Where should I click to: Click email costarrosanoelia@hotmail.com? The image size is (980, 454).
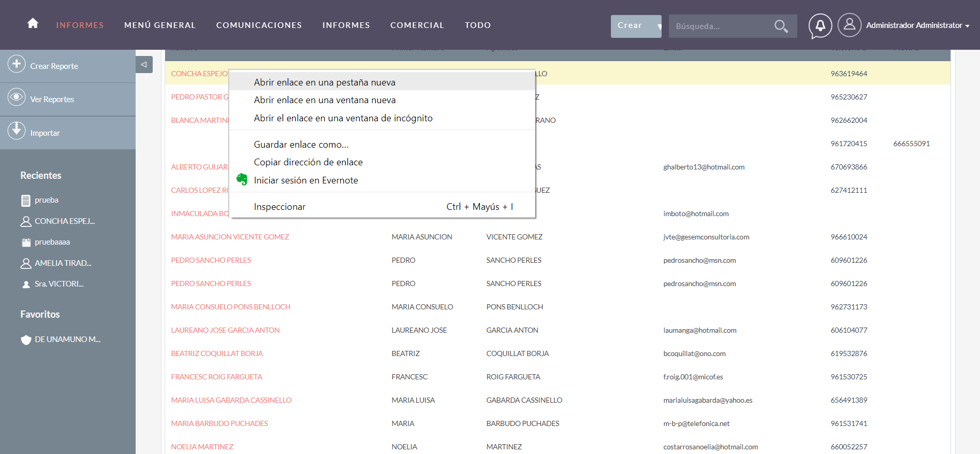pos(710,447)
